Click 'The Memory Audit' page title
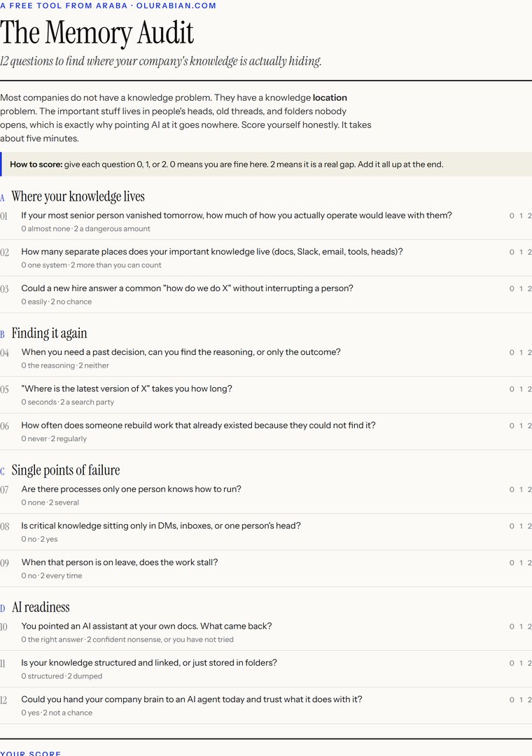Screen dimensions: 532x756 coord(97,33)
